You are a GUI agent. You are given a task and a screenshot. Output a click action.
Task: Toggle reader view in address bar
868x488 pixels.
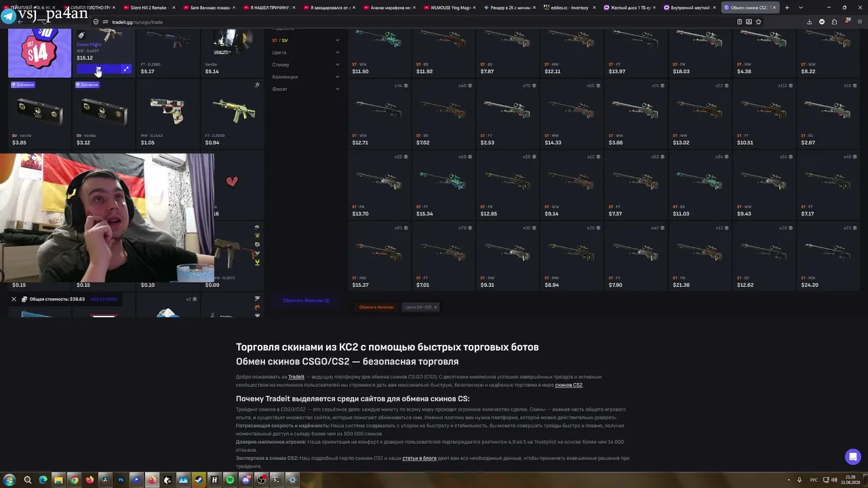coord(739,22)
